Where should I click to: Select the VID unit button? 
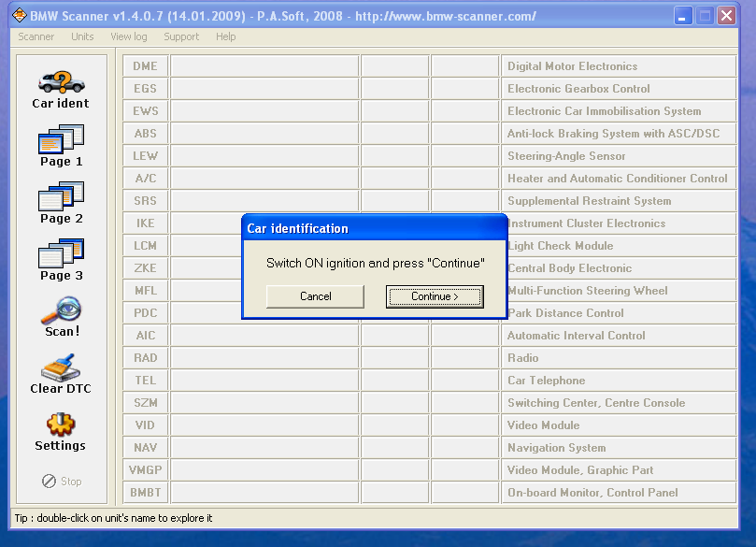click(145, 425)
